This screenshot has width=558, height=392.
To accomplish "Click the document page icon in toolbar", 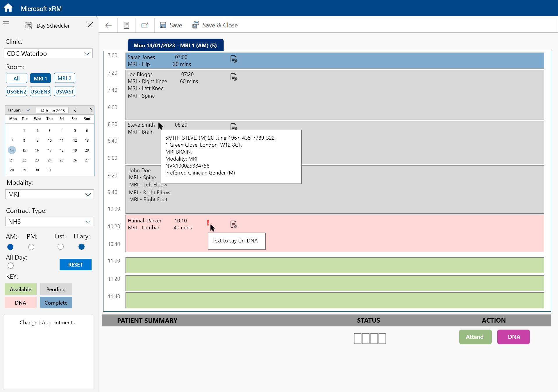I will tap(126, 25).
